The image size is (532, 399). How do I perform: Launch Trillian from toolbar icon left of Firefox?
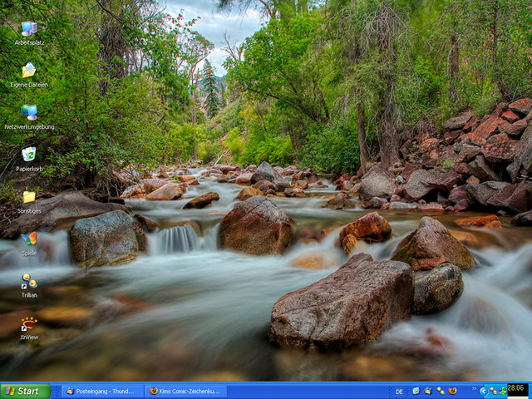[440, 391]
